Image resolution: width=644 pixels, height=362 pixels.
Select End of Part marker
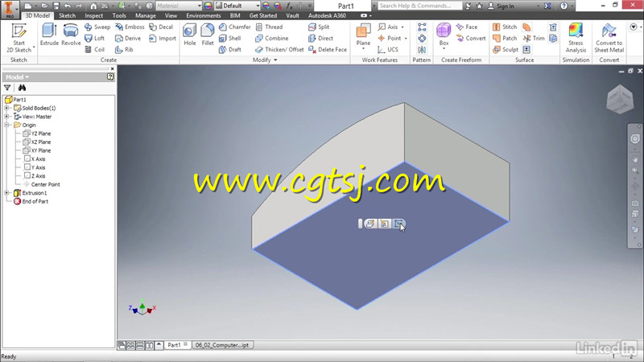pos(31,201)
